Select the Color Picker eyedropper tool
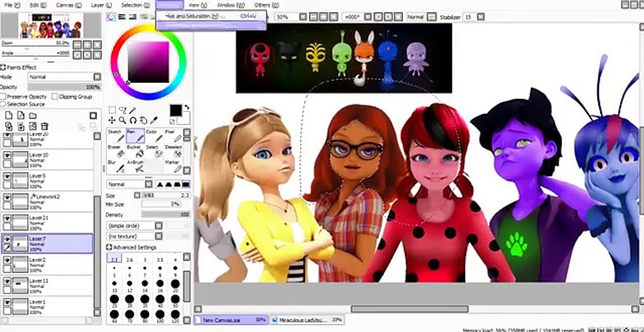The image size is (644, 332). coord(154,120)
